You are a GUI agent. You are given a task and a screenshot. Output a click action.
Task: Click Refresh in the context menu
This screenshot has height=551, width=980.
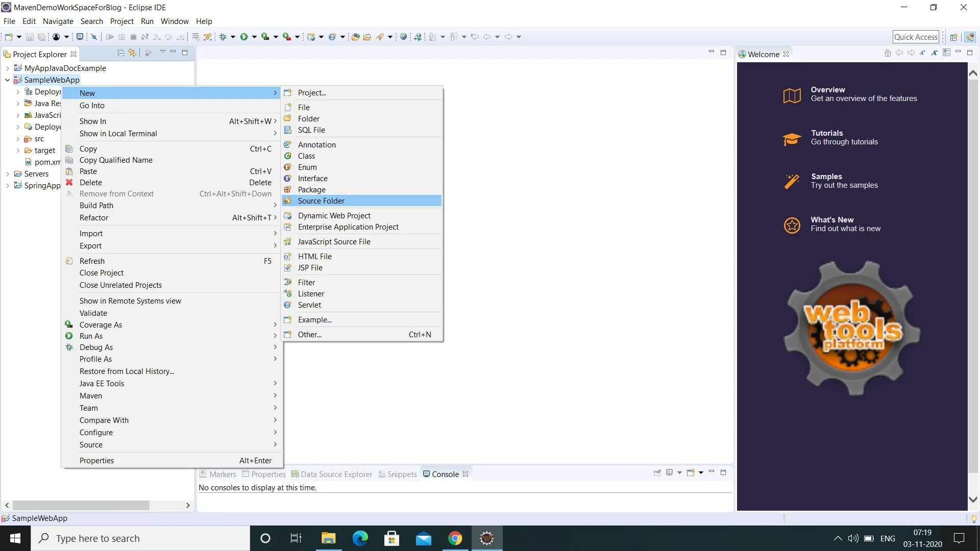tap(171, 261)
